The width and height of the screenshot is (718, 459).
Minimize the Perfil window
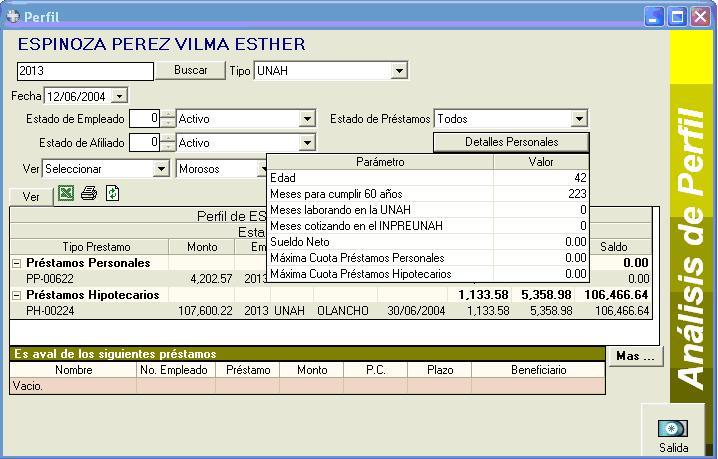654,17
